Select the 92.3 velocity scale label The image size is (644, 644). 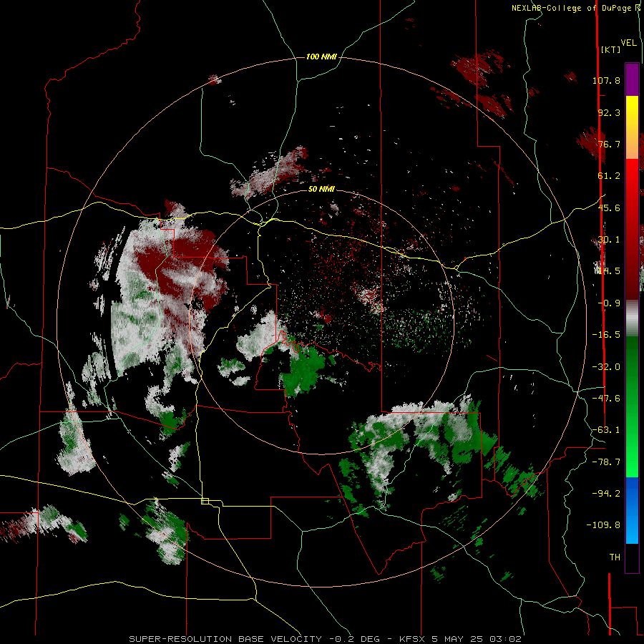pos(609,112)
